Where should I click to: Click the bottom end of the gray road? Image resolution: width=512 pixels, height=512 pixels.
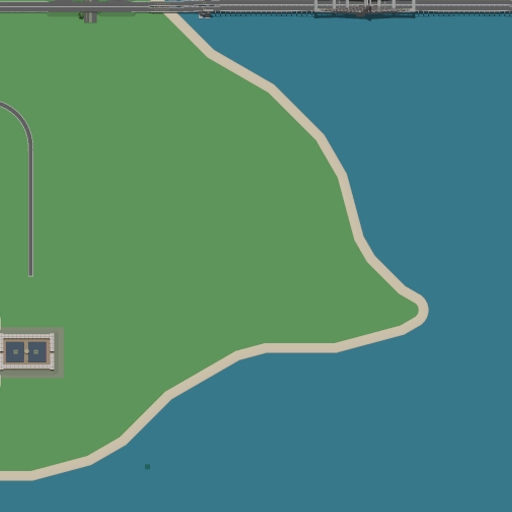pos(31,273)
